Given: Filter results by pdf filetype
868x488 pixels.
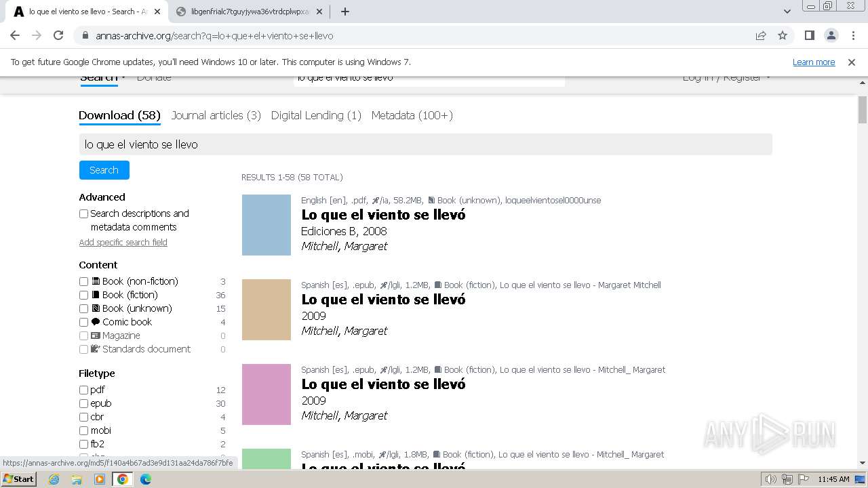Looking at the screenshot, I should [83, 390].
